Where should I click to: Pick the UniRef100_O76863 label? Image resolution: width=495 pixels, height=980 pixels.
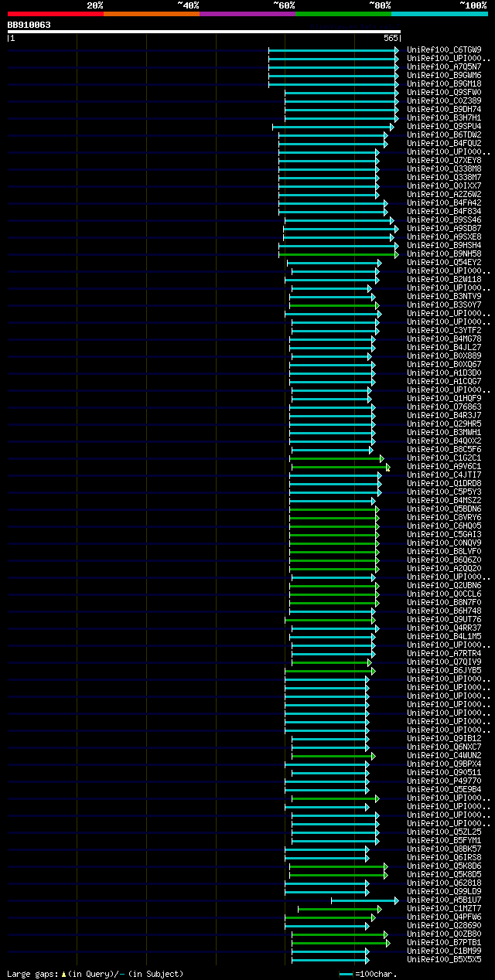coord(444,407)
